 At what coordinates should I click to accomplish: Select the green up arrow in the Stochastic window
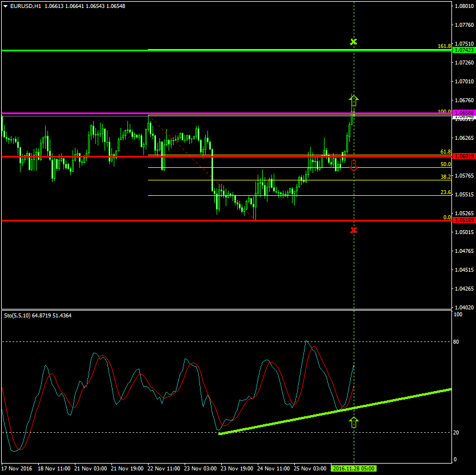tap(354, 422)
